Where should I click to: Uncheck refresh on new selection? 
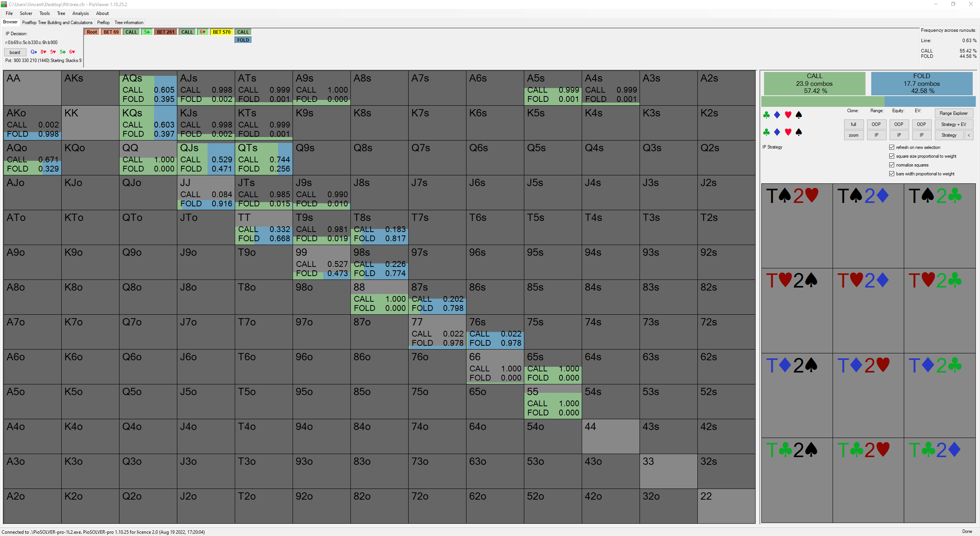892,147
